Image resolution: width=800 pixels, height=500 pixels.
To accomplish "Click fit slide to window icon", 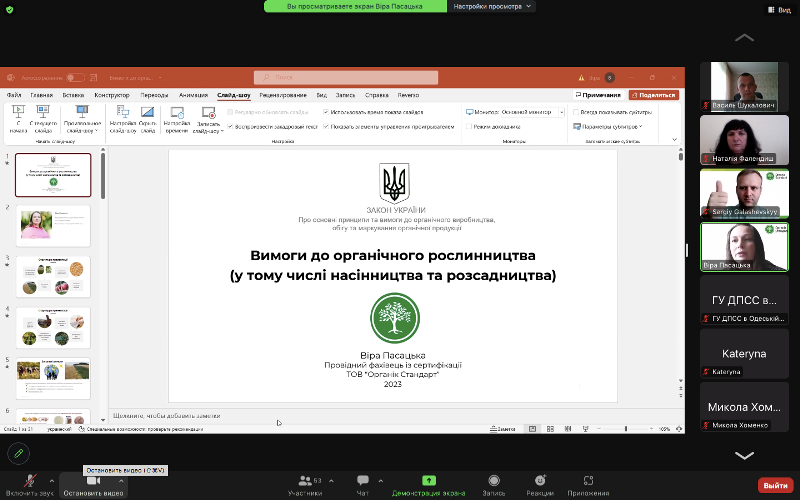I will (679, 429).
